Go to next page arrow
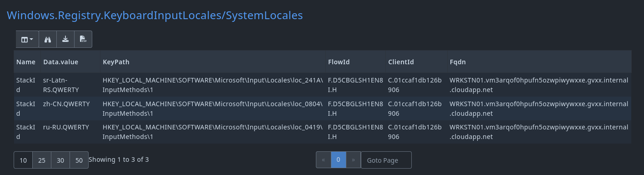Image resolution: width=644 pixels, height=175 pixels. click(x=353, y=160)
